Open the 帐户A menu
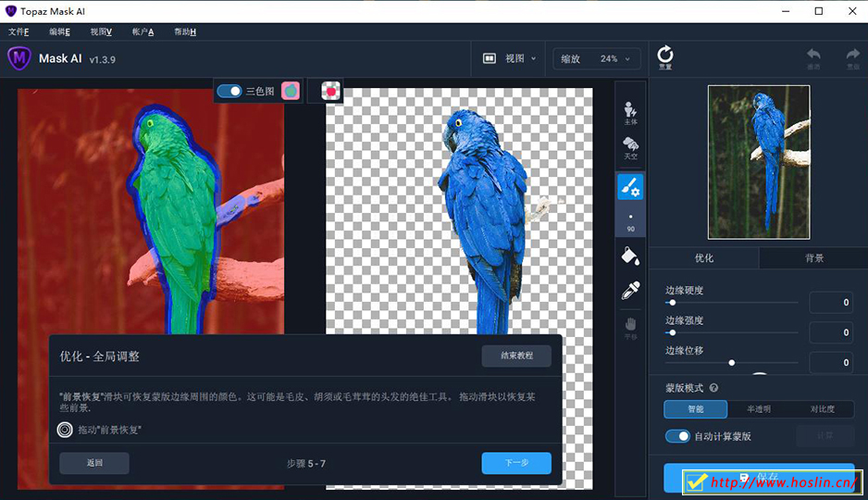 point(143,31)
